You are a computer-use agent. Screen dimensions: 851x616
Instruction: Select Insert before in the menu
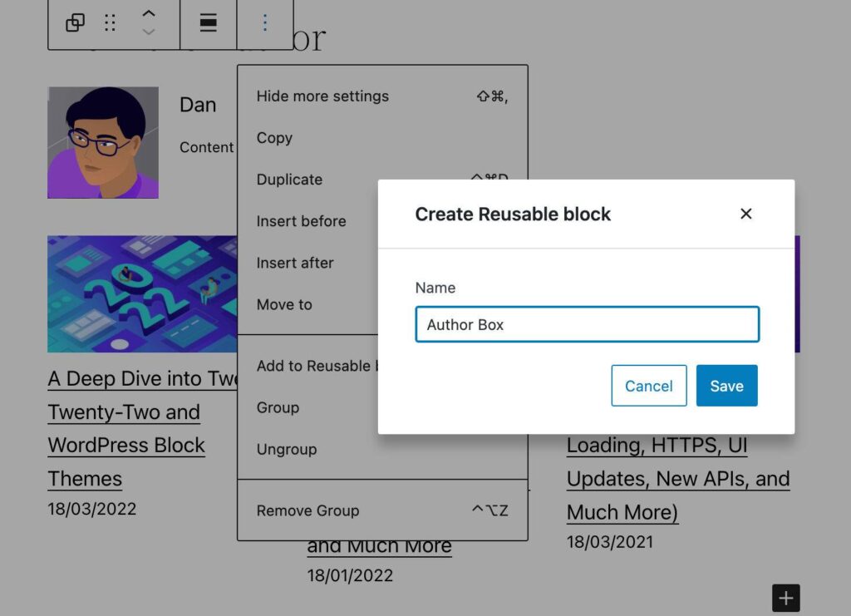tap(301, 221)
